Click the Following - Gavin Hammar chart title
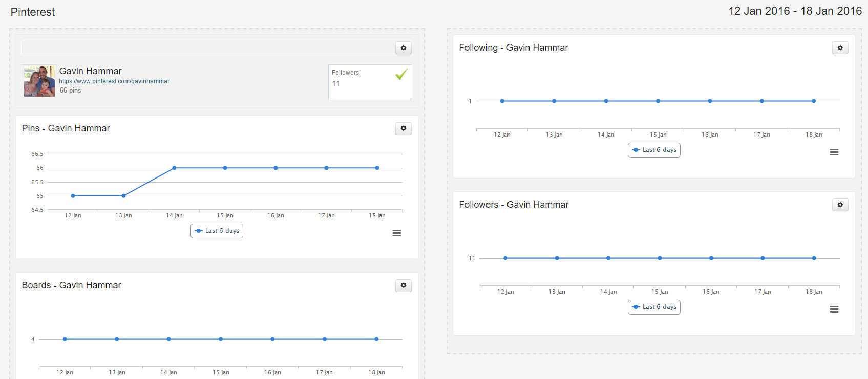Screen dimensions: 868x379 [513, 48]
